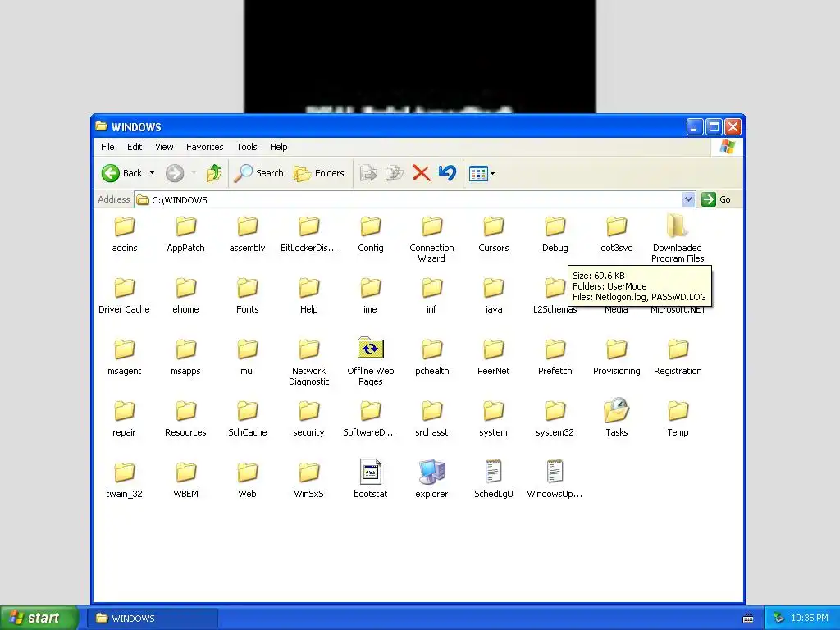Viewport: 840px width, 630px height.
Task: Select the Cursors folder
Action: point(493,234)
